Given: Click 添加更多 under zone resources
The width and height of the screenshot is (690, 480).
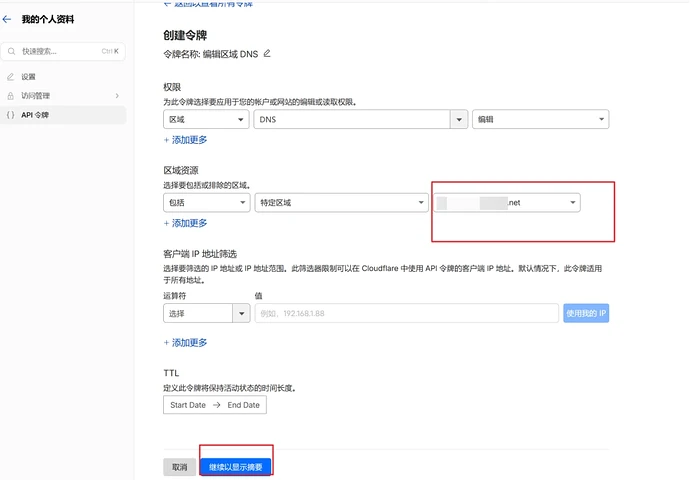Looking at the screenshot, I should coord(185,223).
